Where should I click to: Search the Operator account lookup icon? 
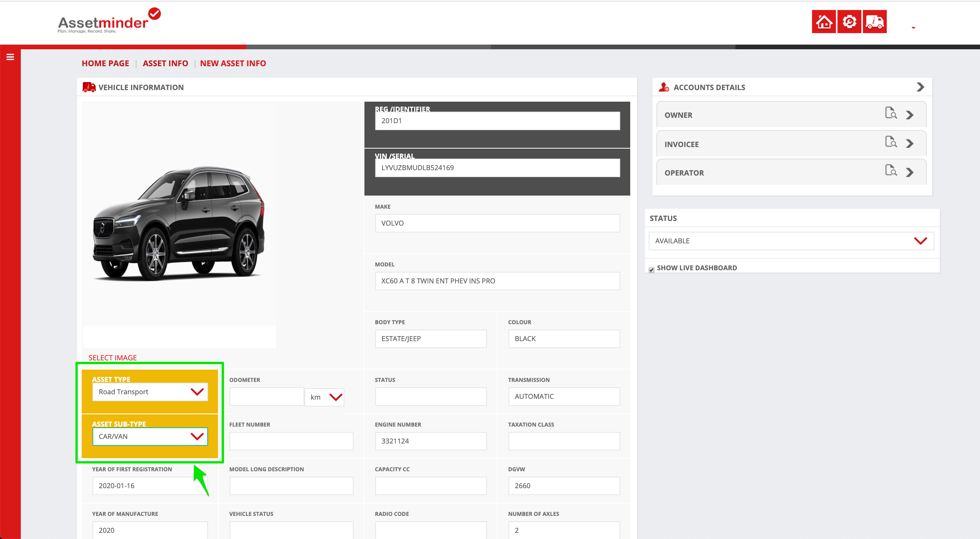click(x=891, y=171)
